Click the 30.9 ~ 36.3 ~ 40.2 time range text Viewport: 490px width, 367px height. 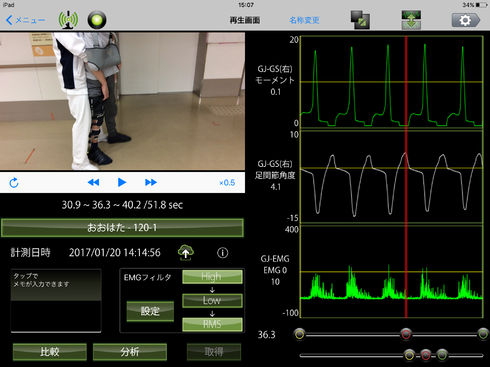[x=122, y=205]
